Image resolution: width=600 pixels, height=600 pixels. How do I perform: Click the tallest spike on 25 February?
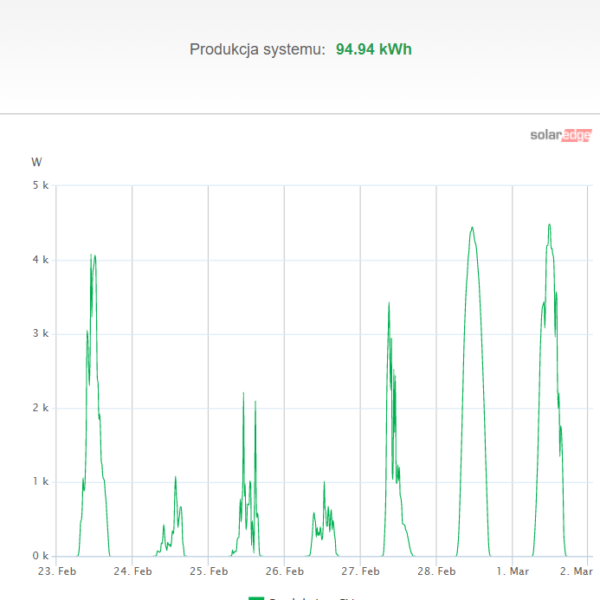coord(243,394)
